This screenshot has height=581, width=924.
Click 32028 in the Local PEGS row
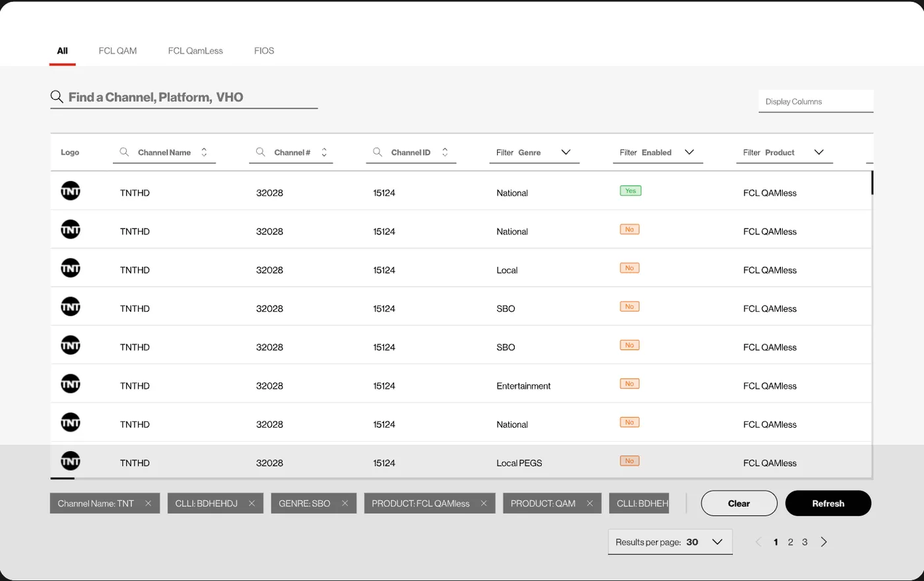point(269,463)
